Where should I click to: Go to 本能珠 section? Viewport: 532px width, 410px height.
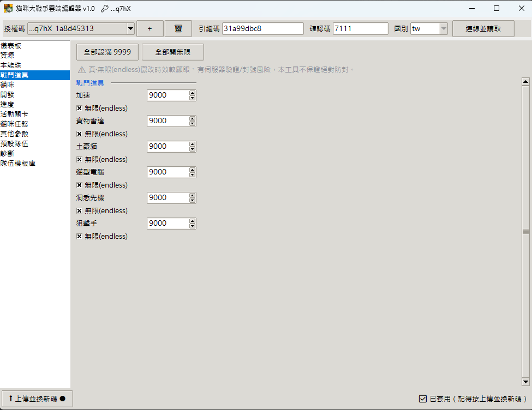[x=35, y=65]
